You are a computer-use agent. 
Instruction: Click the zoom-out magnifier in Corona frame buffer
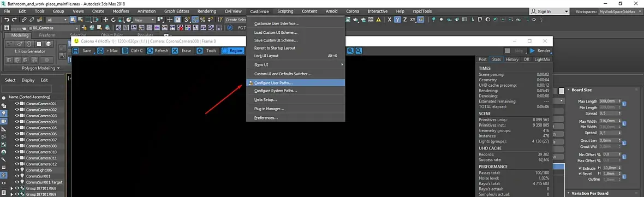[350, 51]
